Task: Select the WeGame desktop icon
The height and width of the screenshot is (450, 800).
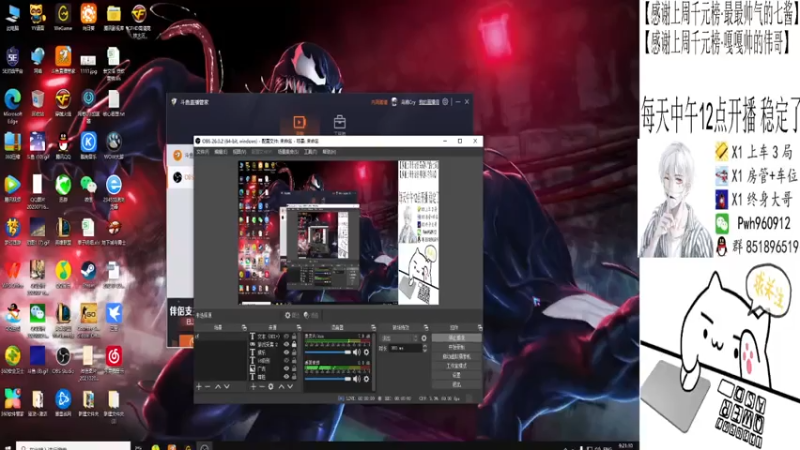Action: tap(63, 17)
